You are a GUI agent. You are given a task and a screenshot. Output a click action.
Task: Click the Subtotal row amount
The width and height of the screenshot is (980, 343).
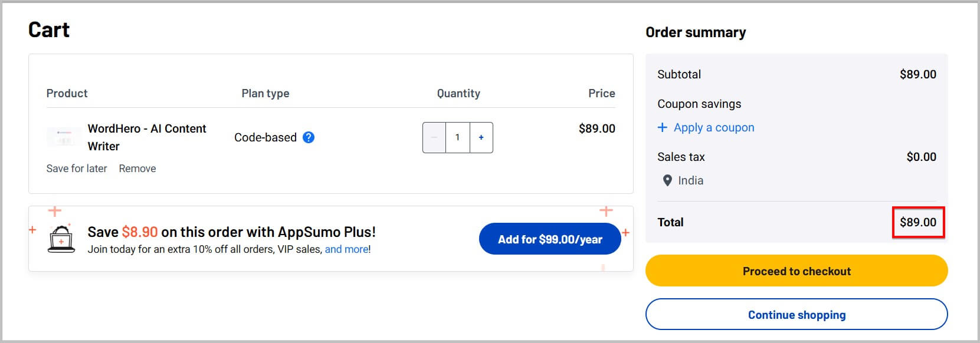[x=918, y=74]
